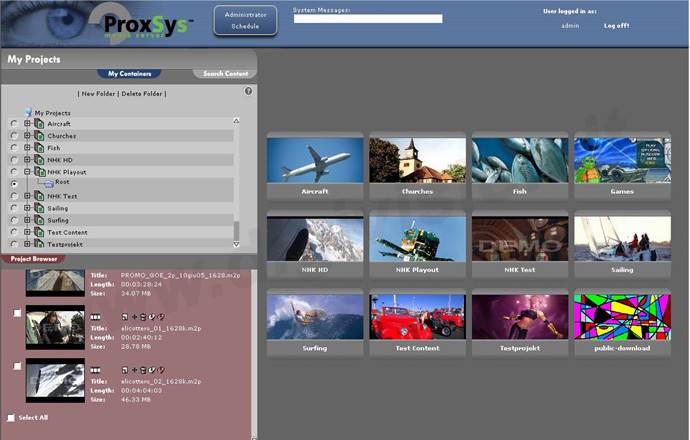The image size is (690, 440).
Task: Switch to the My Containers tab
Action: [x=129, y=74]
